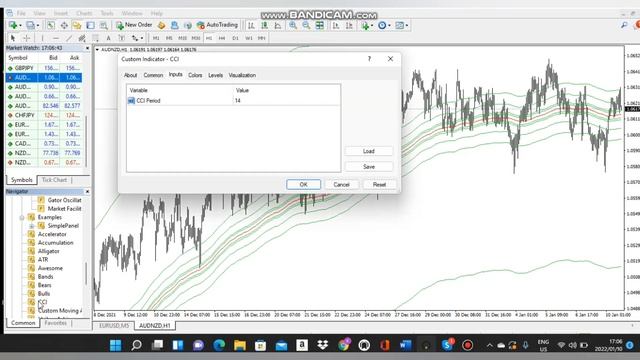640x360 pixels.
Task: Click Cancel in the CCI dialog
Action: pyautogui.click(x=341, y=184)
